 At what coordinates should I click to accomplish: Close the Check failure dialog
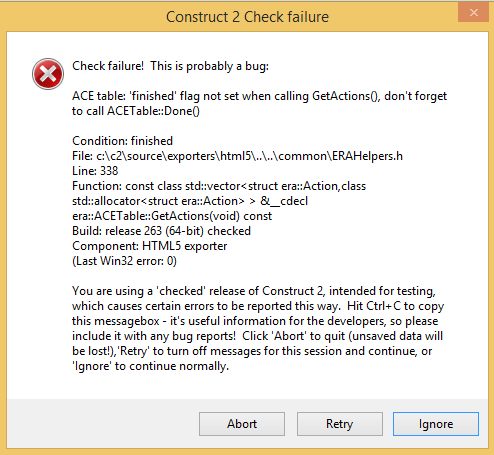tap(473, 13)
